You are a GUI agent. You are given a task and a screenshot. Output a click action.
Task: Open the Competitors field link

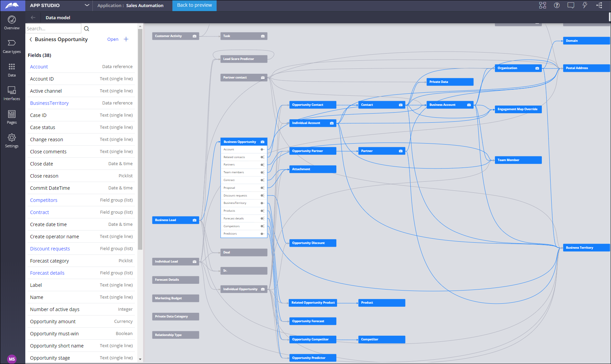pyautogui.click(x=44, y=200)
